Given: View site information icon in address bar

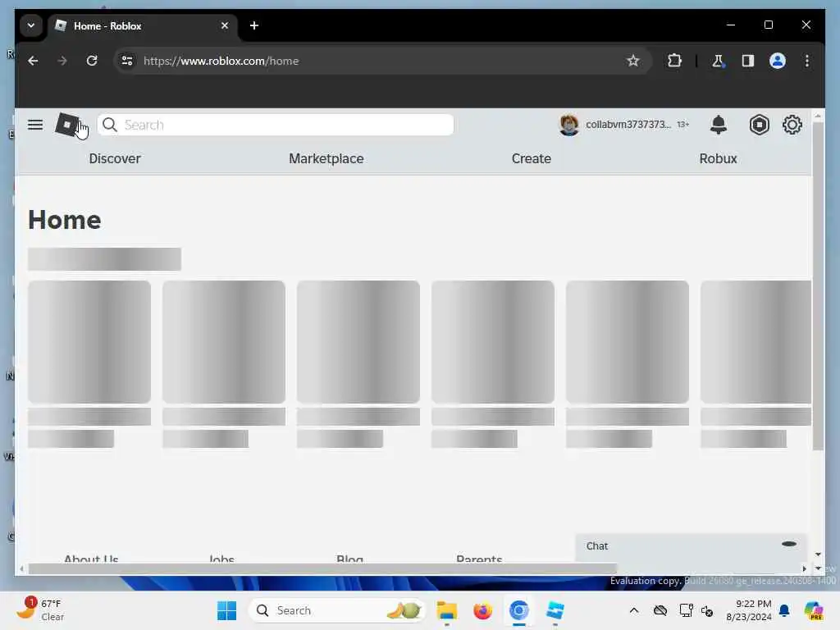Looking at the screenshot, I should (x=127, y=61).
